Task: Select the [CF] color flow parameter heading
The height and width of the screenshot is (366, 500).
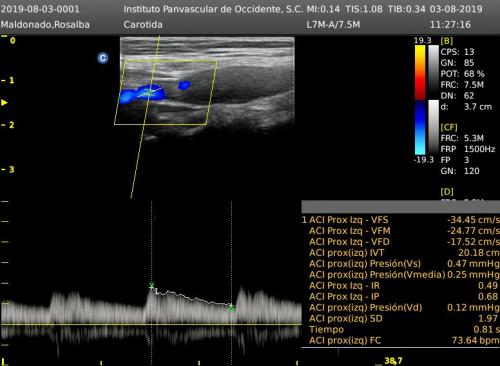Action: 449,127
